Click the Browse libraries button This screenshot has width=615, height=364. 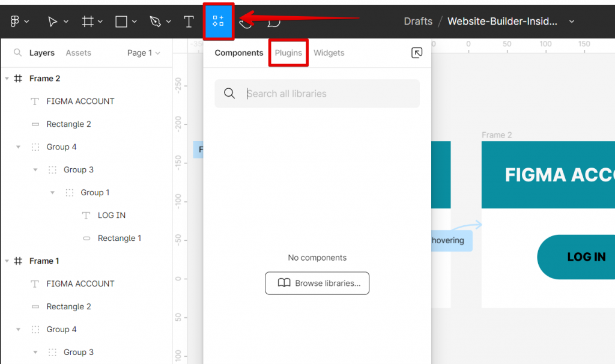pyautogui.click(x=317, y=283)
